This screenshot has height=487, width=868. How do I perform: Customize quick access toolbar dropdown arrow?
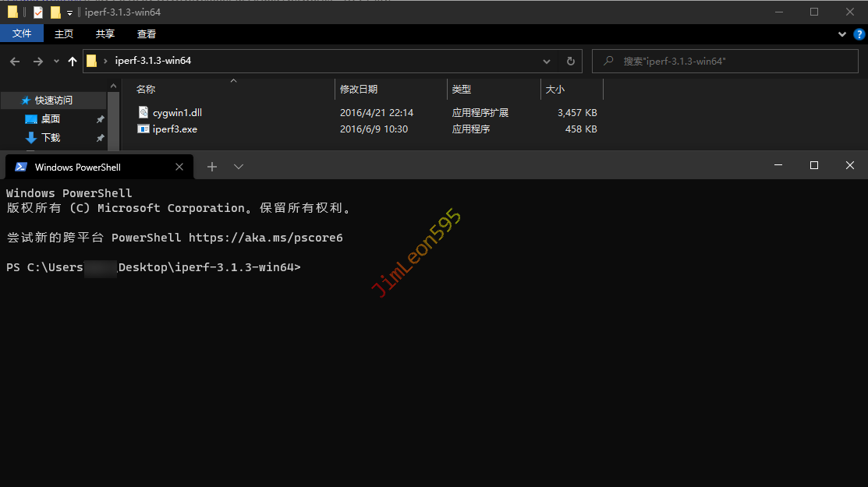(x=69, y=12)
